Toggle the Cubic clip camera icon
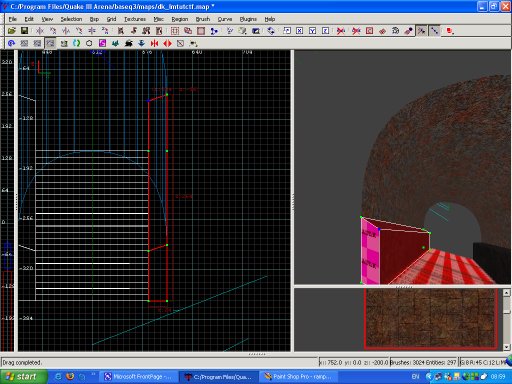This screenshot has height=384, width=512. coord(256,31)
